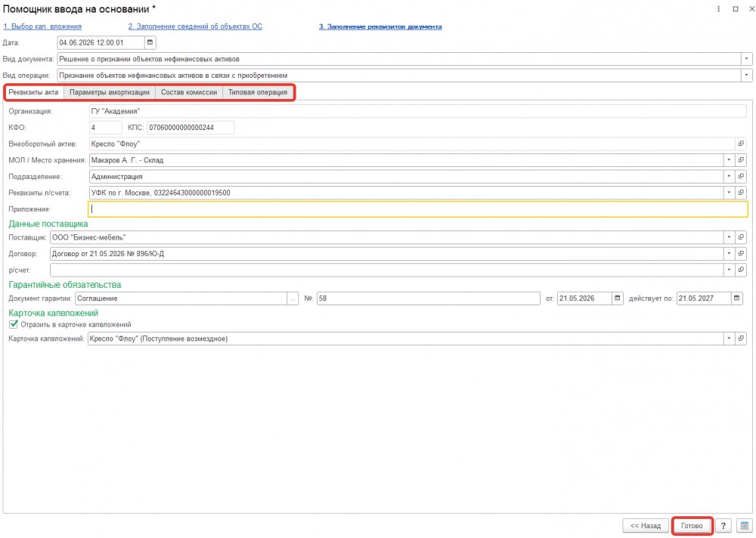
Task: Click the 'действует по' date 21.05.2027
Action: point(703,298)
